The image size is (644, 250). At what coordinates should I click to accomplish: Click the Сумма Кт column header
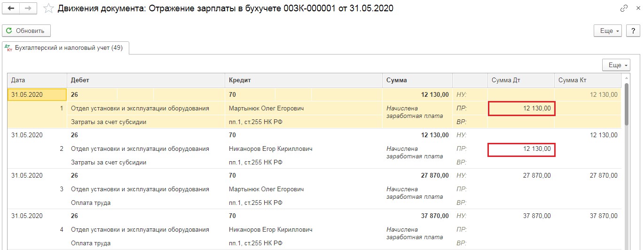pos(587,80)
